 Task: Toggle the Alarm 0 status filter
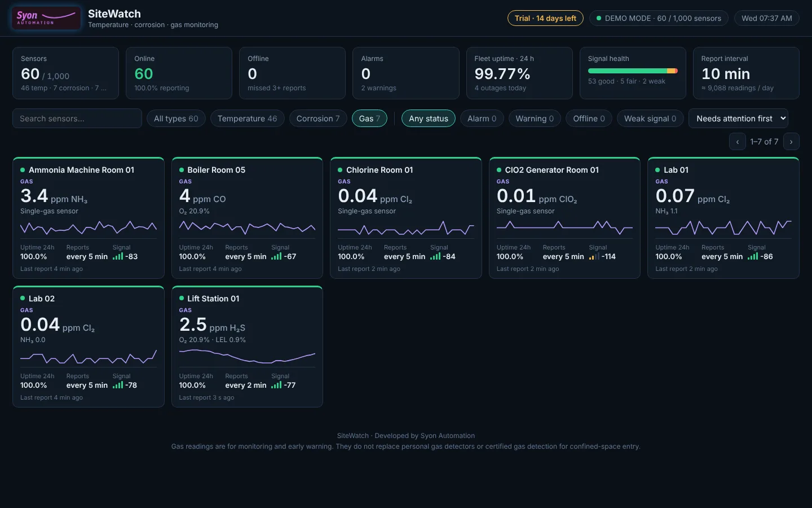coord(482,119)
